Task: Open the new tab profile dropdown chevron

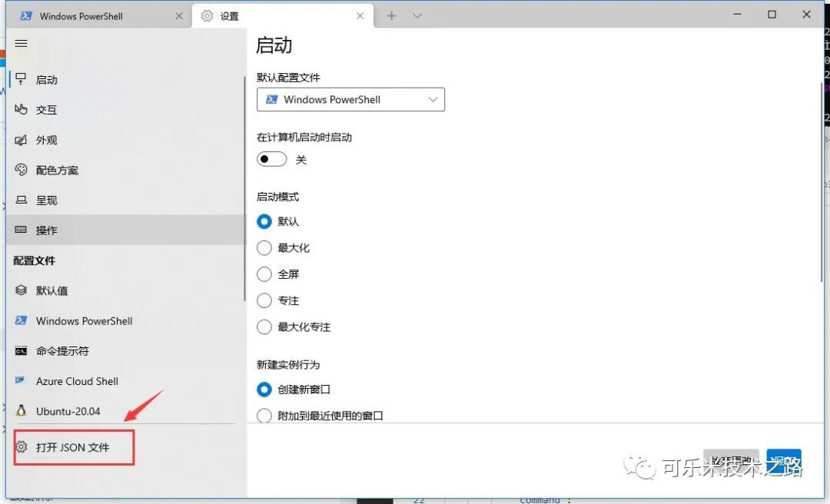Action: [x=415, y=15]
